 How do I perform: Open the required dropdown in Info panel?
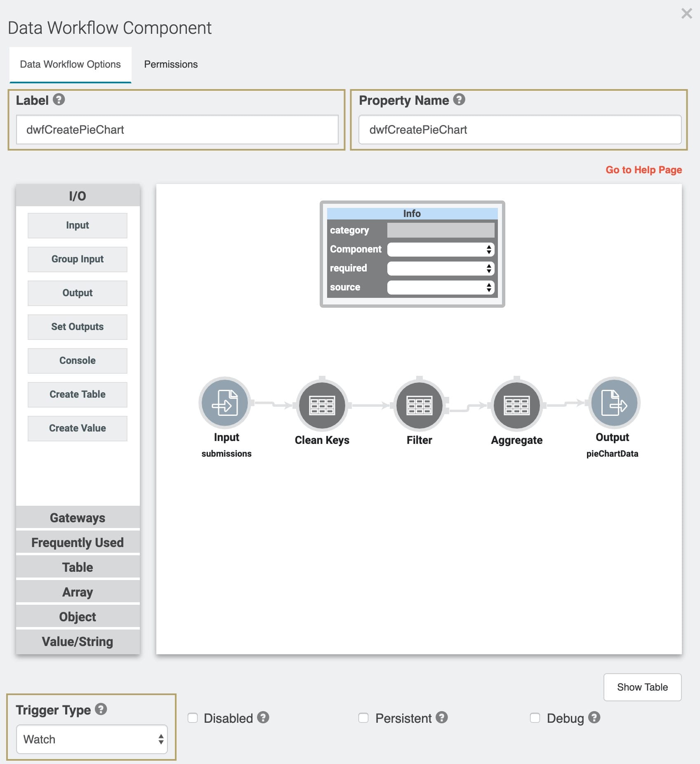[x=441, y=268]
